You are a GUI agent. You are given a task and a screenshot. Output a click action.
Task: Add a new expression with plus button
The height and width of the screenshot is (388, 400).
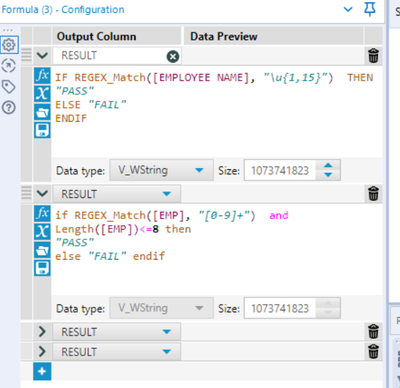pos(42,371)
